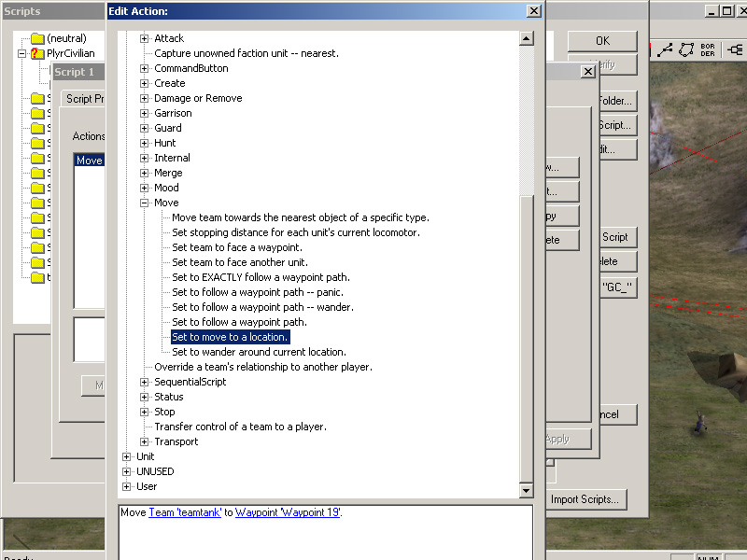Click the hierarchy tool icon in toolbar
Screen dimensions: 747x560
(x=736, y=49)
